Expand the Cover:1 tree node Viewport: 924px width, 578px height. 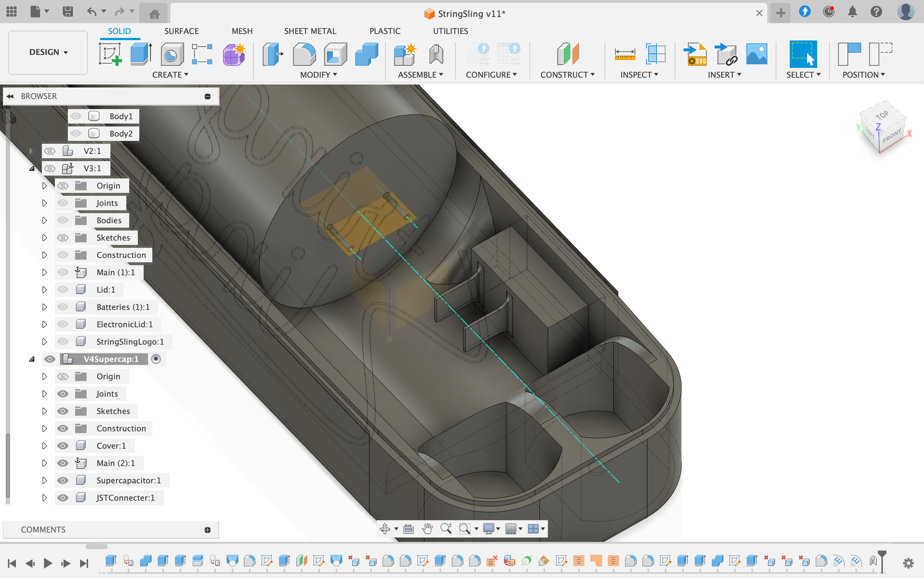[44, 446]
